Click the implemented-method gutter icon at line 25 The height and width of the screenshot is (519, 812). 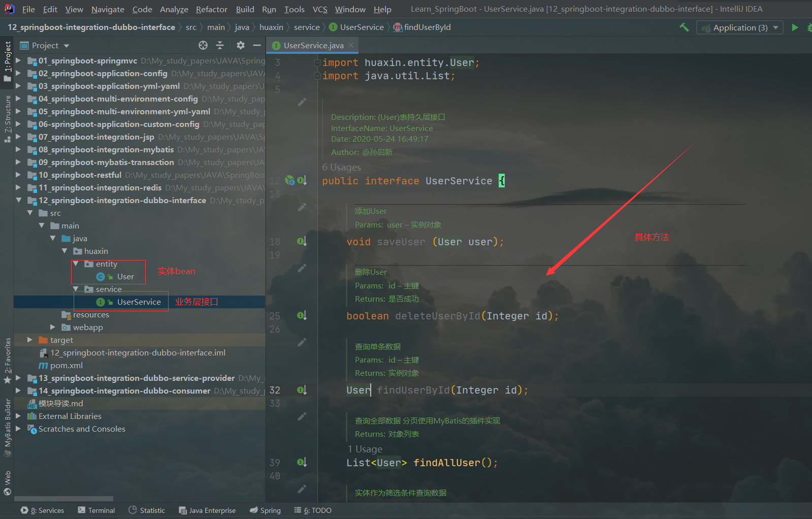(x=302, y=315)
